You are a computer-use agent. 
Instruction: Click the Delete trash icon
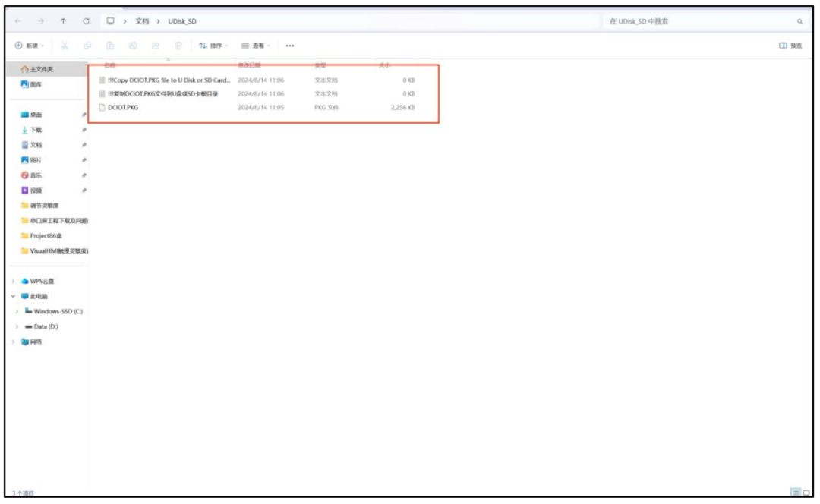click(x=178, y=46)
